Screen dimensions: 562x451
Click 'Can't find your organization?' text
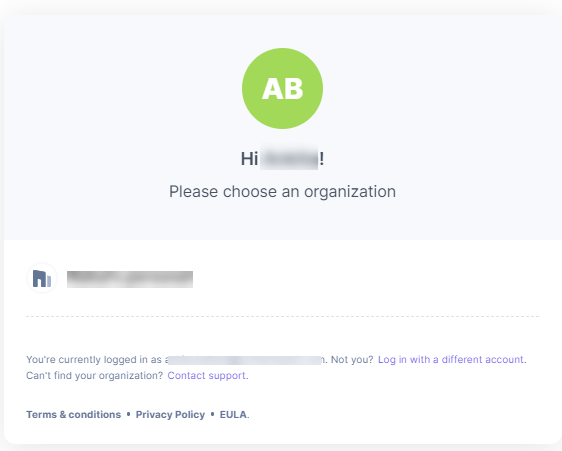pyautogui.click(x=95, y=375)
